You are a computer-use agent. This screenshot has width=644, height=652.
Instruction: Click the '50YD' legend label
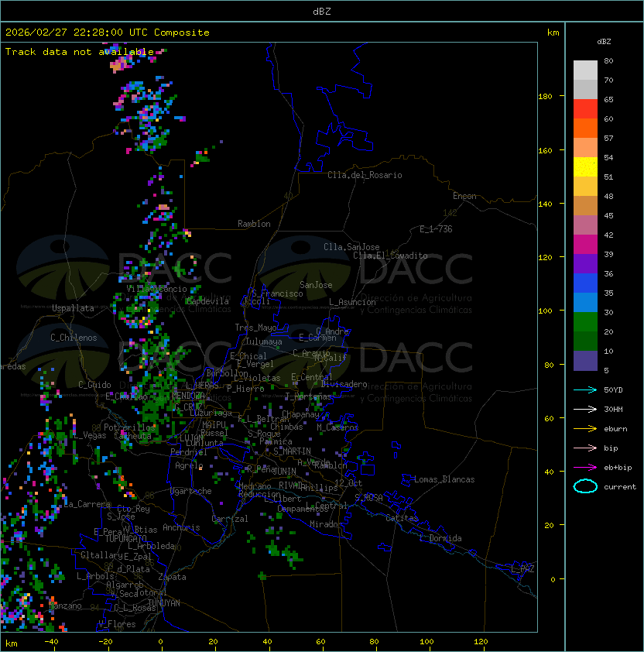click(x=613, y=389)
